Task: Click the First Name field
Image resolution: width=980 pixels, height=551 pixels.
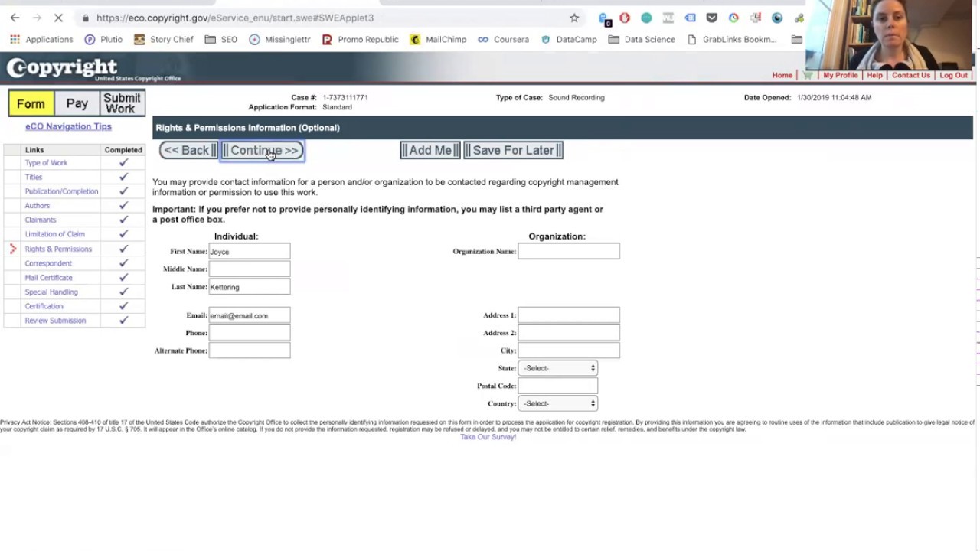Action: point(250,251)
